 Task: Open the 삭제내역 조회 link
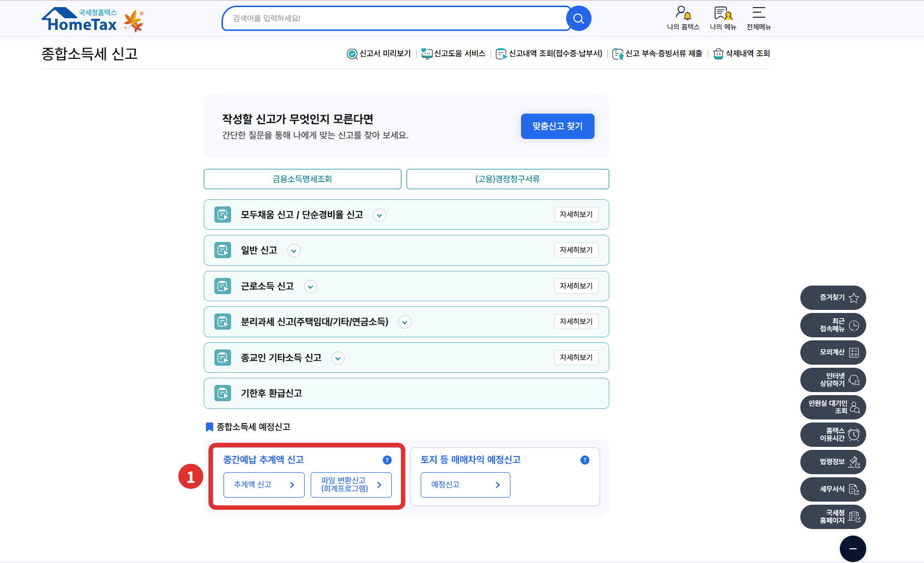pyautogui.click(x=742, y=54)
